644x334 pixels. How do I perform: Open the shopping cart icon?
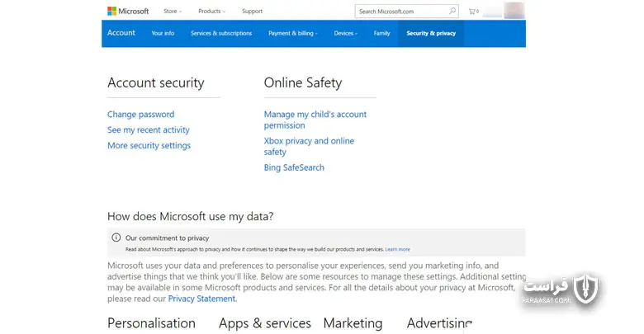point(474,11)
